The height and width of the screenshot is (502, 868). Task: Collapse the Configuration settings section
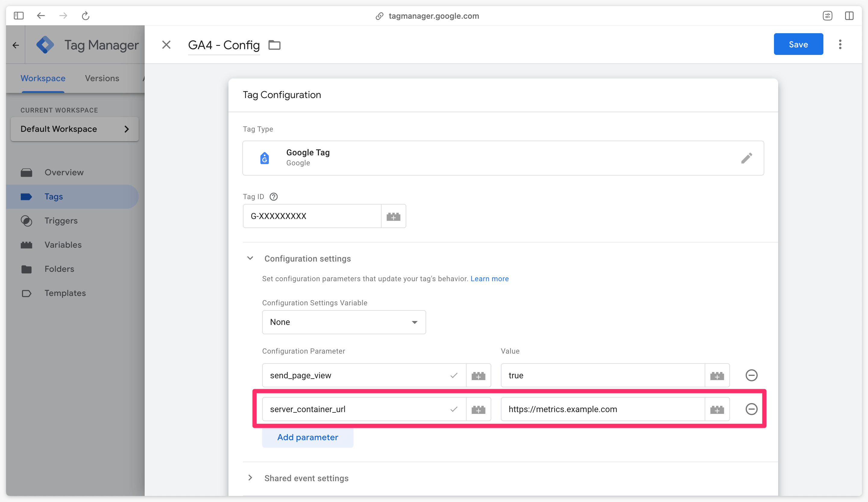pos(250,258)
